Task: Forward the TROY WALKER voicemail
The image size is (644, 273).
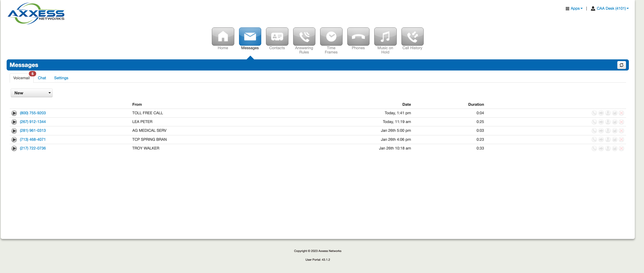Action: (601, 148)
